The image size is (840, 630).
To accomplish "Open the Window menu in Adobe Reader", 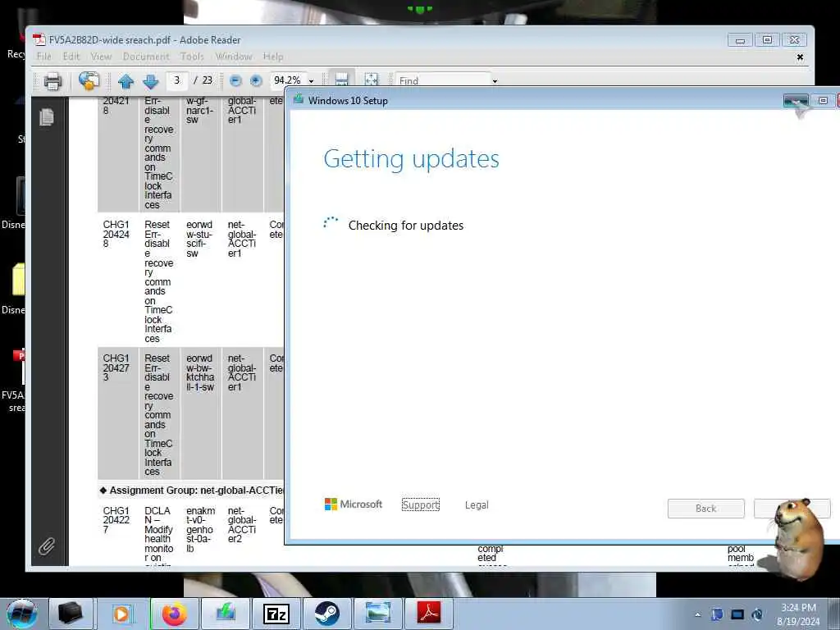I will coord(234,57).
